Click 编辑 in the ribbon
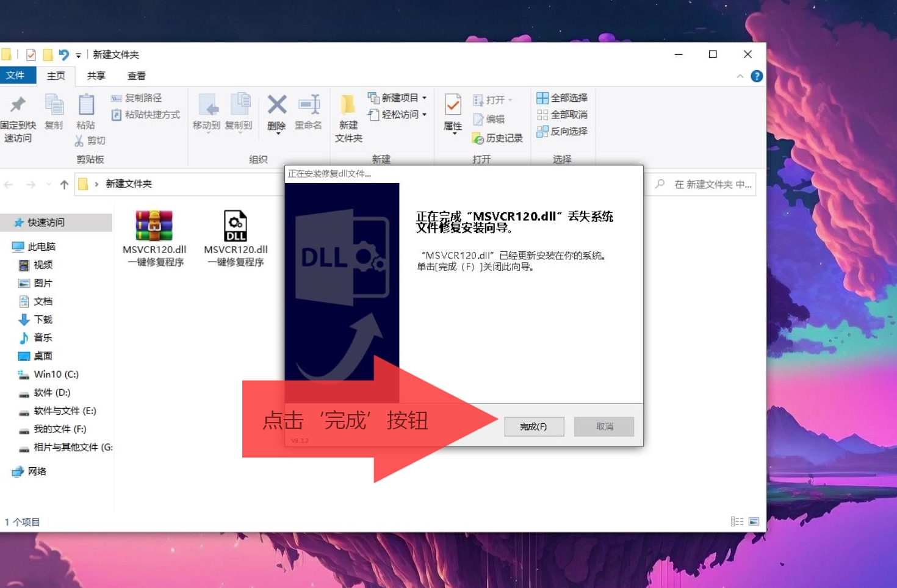The width and height of the screenshot is (897, 588). [x=489, y=119]
